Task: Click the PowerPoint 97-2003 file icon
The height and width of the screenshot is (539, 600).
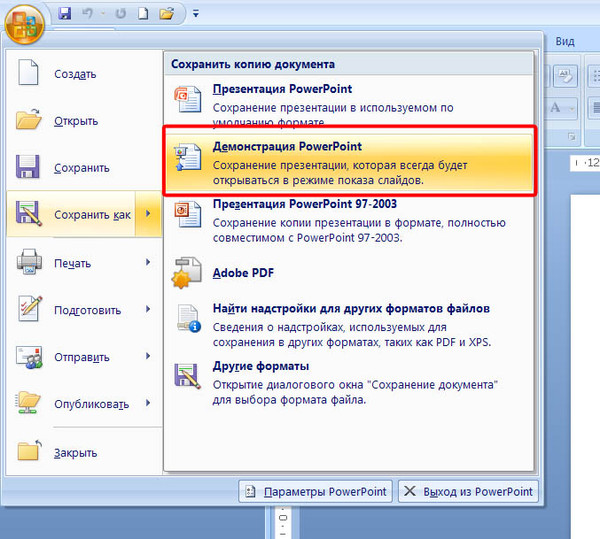Action: (188, 214)
